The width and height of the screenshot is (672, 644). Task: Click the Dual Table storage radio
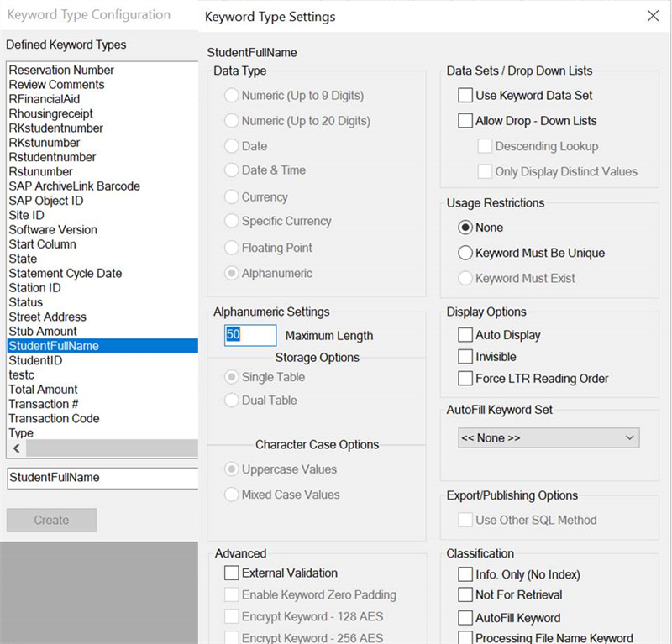click(232, 401)
